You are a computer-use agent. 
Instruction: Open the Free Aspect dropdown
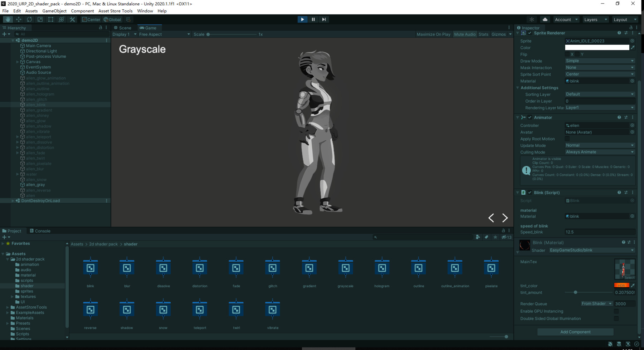click(165, 34)
